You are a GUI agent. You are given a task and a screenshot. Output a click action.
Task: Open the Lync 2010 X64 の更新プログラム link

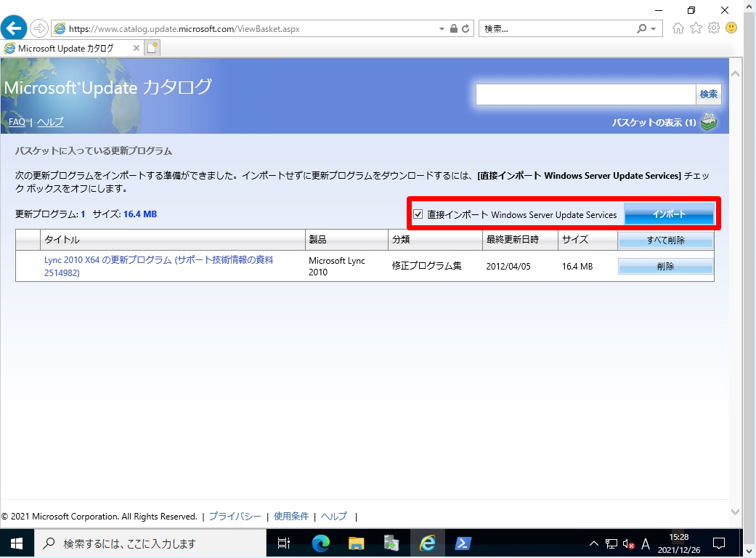pyautogui.click(x=158, y=266)
